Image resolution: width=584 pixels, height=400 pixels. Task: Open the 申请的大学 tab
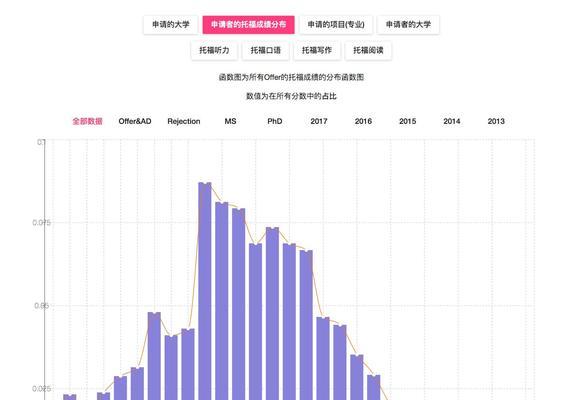coord(171,25)
